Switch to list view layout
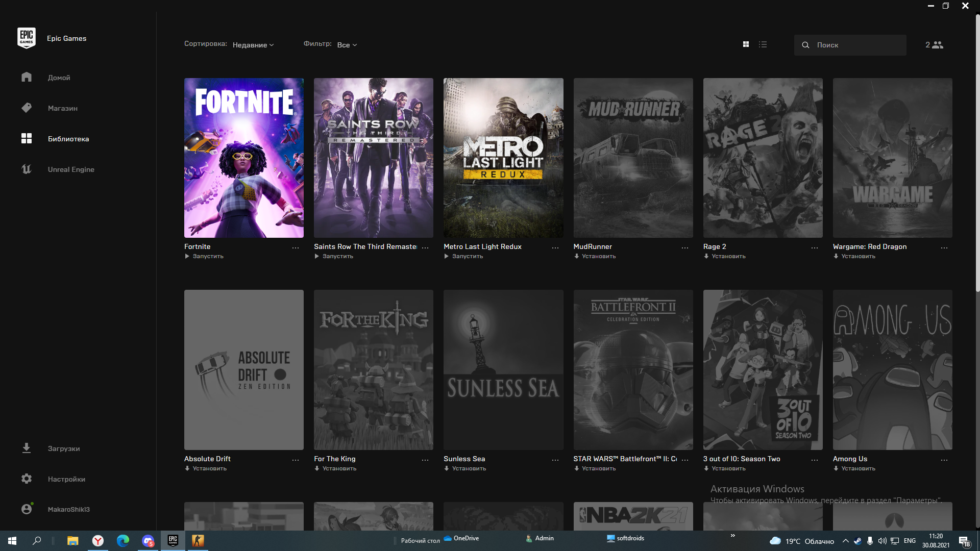Screen dimensions: 980x551 pyautogui.click(x=763, y=44)
